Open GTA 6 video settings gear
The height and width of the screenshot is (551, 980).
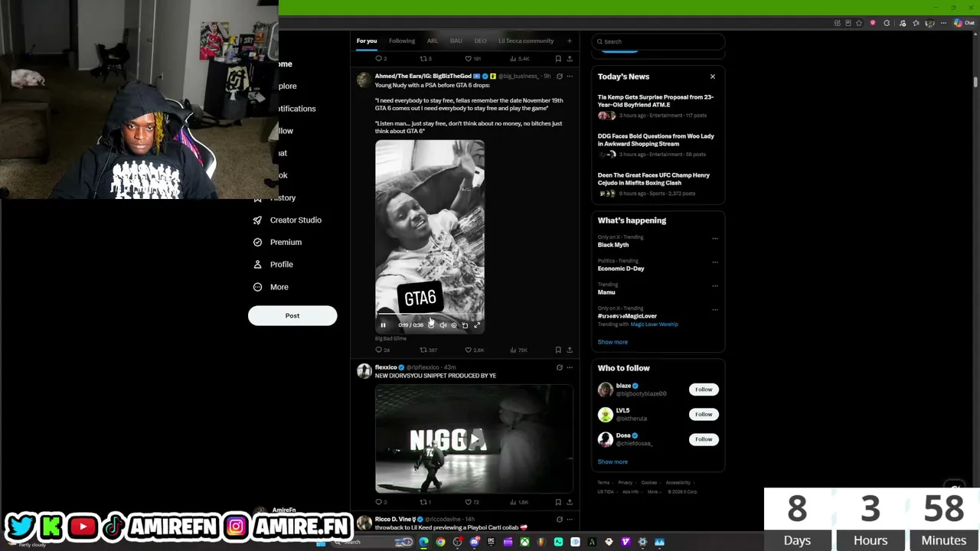454,325
